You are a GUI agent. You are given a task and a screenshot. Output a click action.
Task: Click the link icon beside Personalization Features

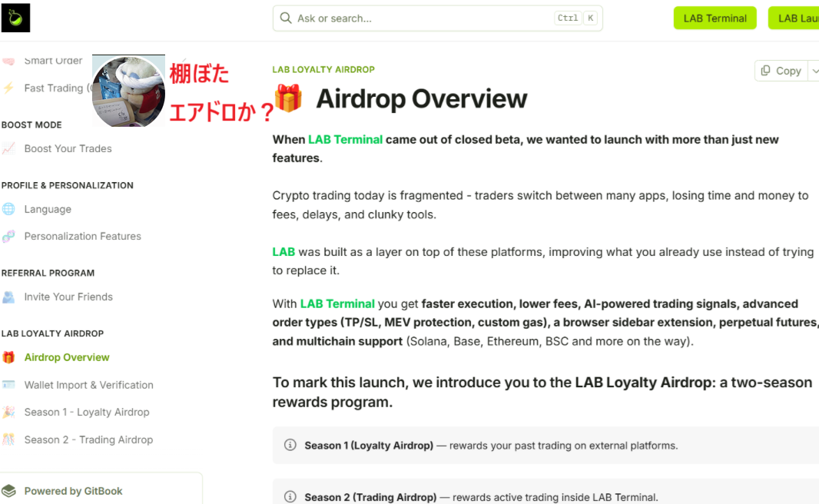pos(8,237)
